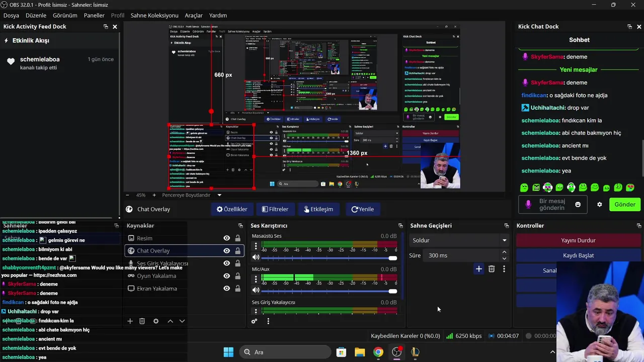Image resolution: width=644 pixels, height=362 pixels.
Task: Click the Windows taskbar Ara search box
Action: 285,352
